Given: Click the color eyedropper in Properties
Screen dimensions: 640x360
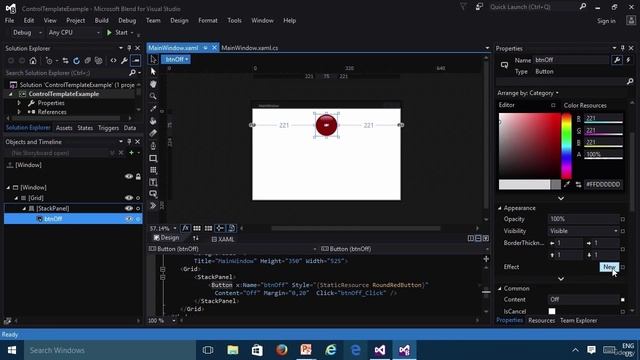Looking at the screenshot, I should click(x=567, y=184).
